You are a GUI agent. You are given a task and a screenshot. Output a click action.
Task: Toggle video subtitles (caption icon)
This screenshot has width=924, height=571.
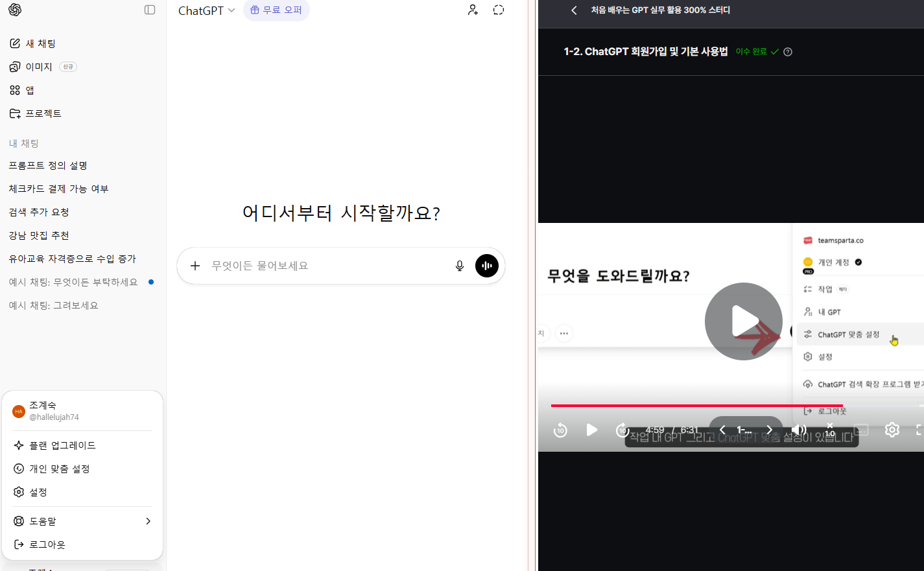point(861,430)
